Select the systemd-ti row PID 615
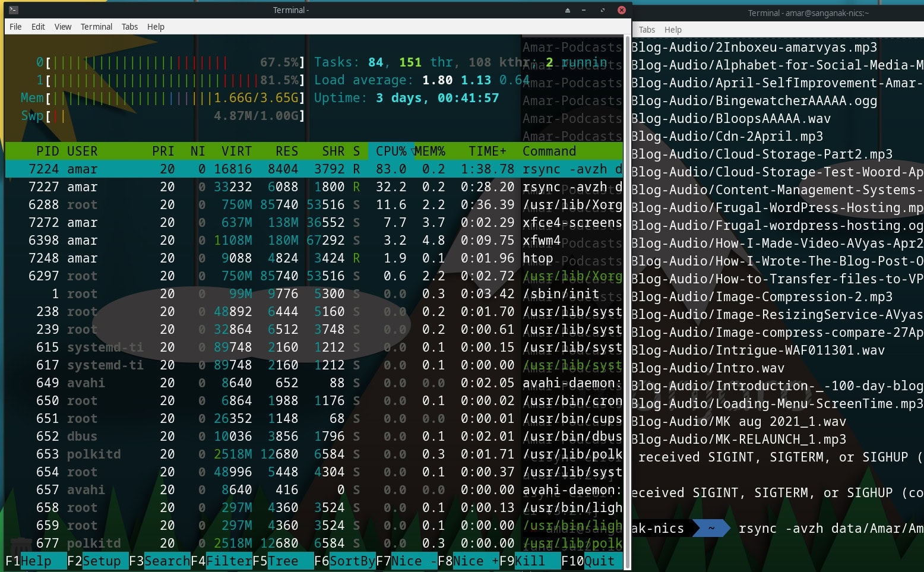This screenshot has width=924, height=572. (314, 347)
